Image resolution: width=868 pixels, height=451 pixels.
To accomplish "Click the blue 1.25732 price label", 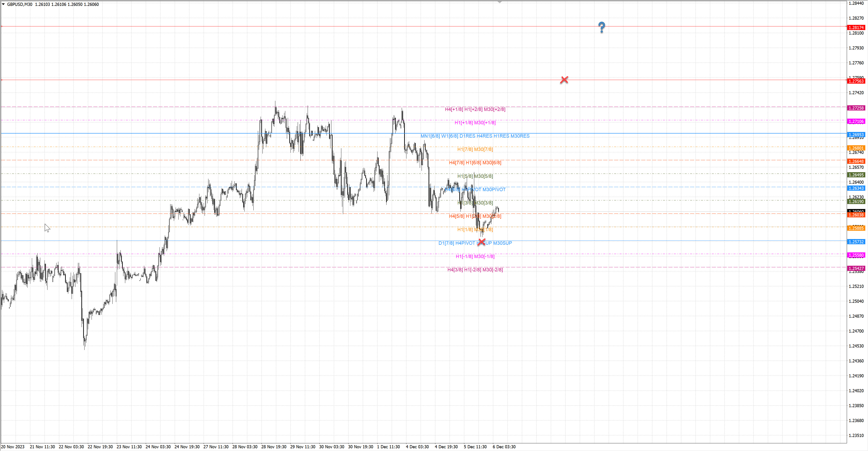I will pyautogui.click(x=856, y=242).
